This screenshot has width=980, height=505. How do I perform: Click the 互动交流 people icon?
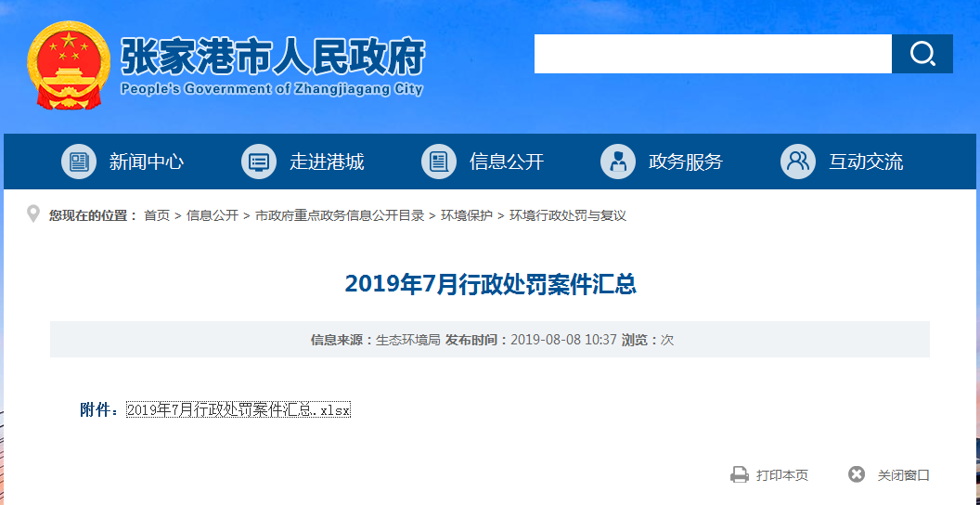coord(798,162)
